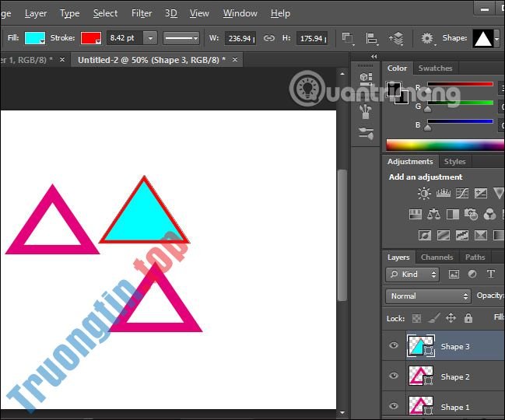Add a Photo Filter adjustment
Screen dimensions: 505x420
[471, 214]
